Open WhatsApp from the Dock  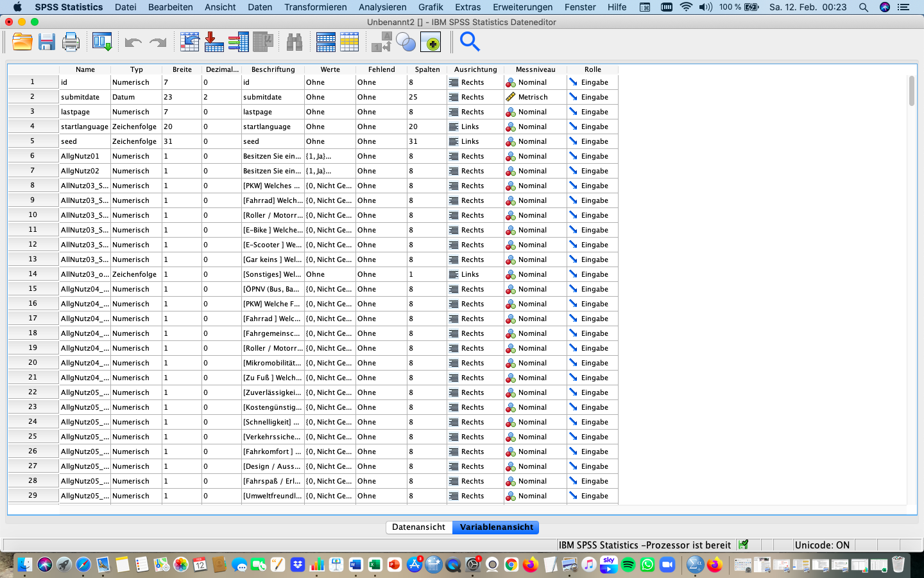click(647, 565)
